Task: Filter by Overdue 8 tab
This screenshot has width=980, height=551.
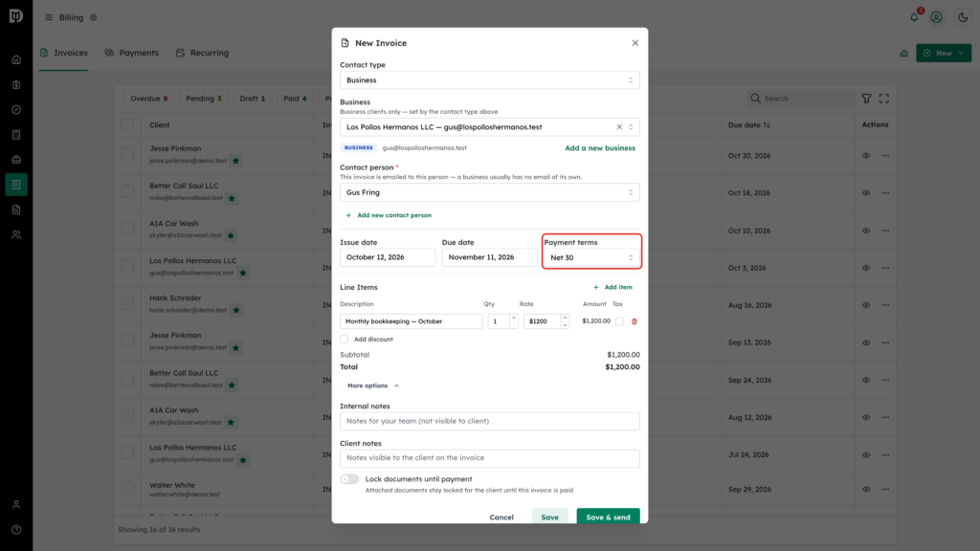Action: 148,99
